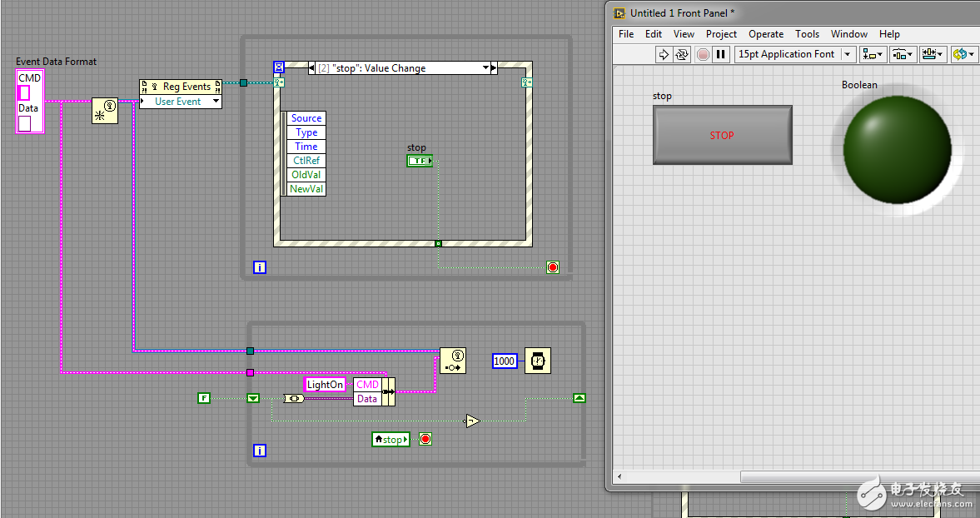The image size is (980, 518).
Task: Select the 1000 numeric constant
Action: (505, 361)
